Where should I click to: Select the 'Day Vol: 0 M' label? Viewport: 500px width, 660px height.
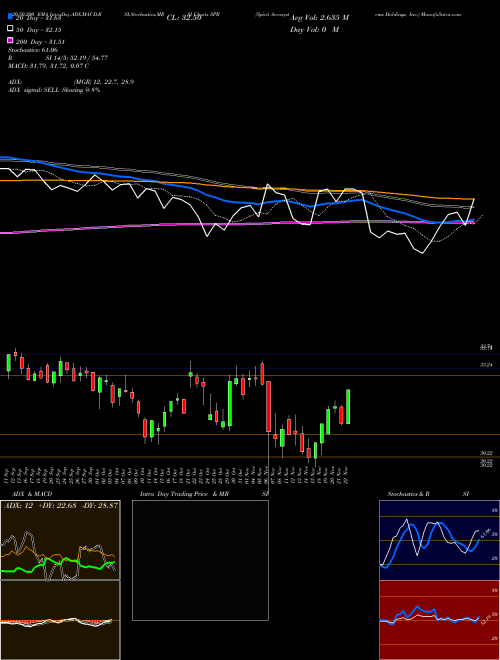coord(314,30)
